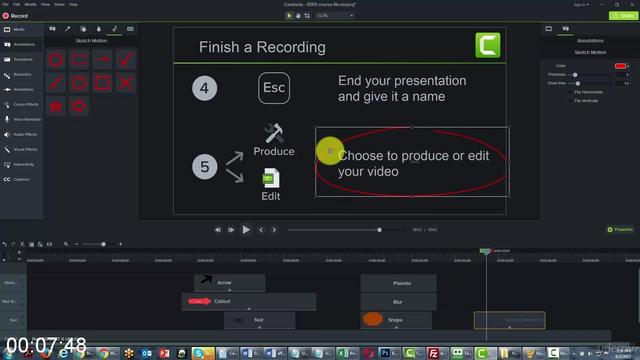Switch to the sketch motion tab icon

pyautogui.click(x=114, y=29)
